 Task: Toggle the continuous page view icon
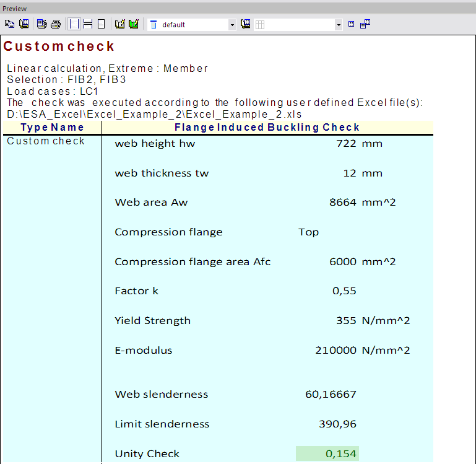tap(74, 24)
